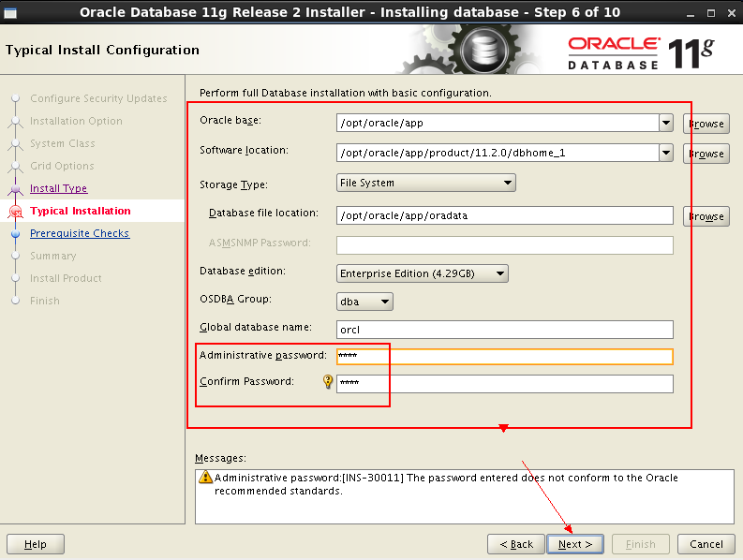This screenshot has height=560, width=743.
Task: Go to the Install Type step
Action: coord(59,188)
